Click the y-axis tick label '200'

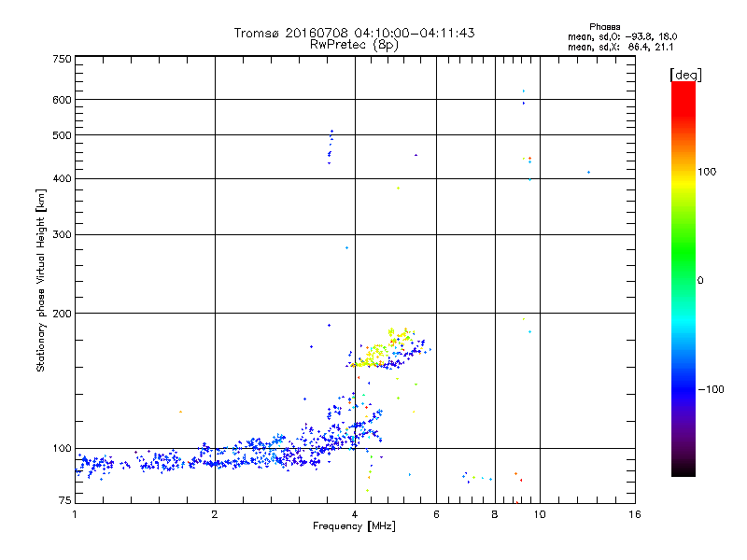(62, 314)
